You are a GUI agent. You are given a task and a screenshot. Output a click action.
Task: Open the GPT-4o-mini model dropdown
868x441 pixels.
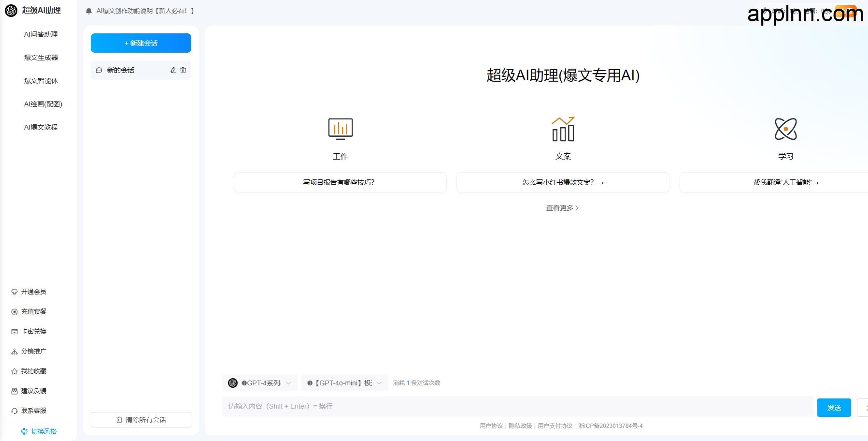tap(344, 382)
